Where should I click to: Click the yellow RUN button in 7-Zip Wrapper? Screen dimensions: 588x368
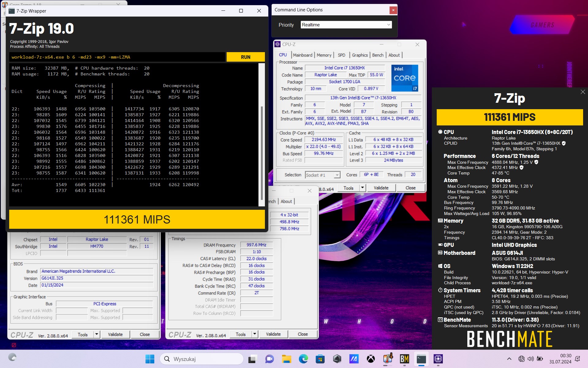click(x=246, y=57)
